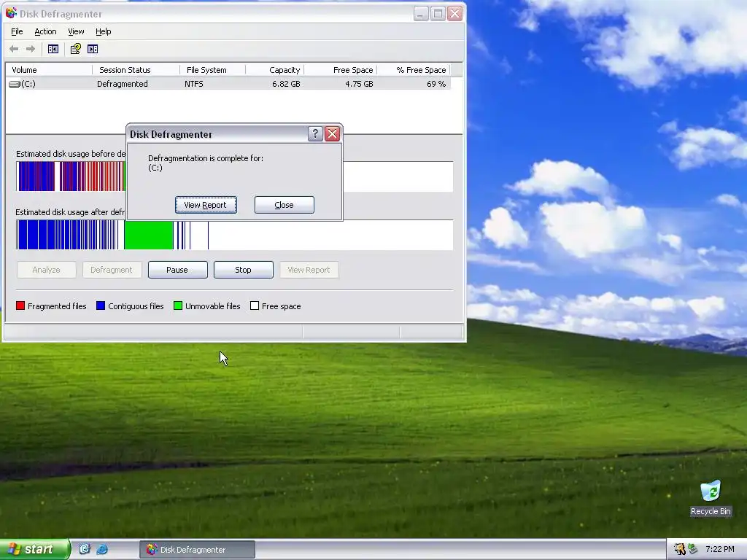The height and width of the screenshot is (560, 747).
Task: Click the taskbar clock showing 7:22 PM
Action: (x=720, y=549)
